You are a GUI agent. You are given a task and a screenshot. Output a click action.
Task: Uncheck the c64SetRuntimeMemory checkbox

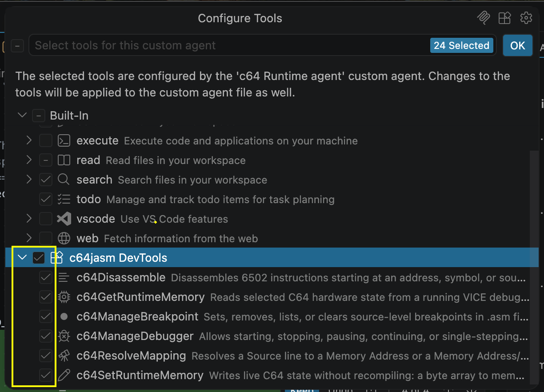pos(46,376)
